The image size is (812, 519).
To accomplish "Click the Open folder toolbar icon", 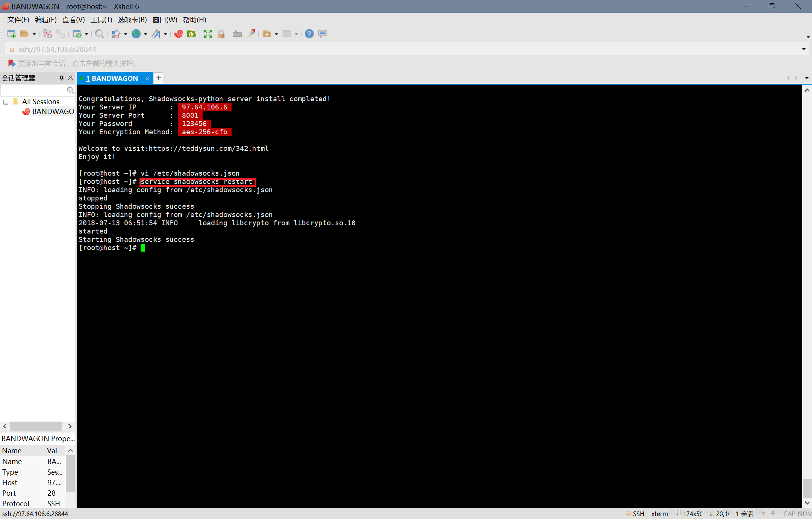I will [x=24, y=34].
